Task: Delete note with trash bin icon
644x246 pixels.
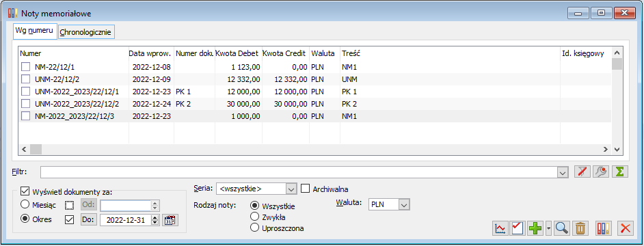Action: point(580,228)
